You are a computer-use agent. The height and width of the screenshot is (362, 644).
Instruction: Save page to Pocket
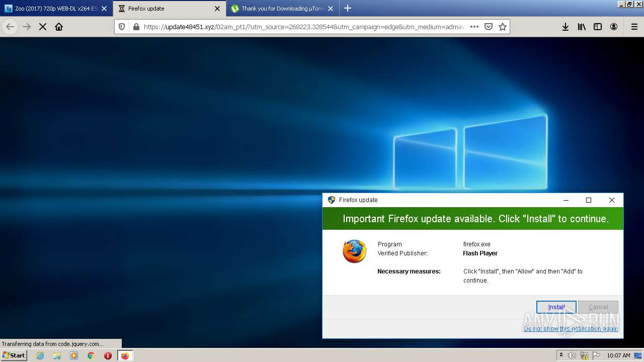coord(488,27)
